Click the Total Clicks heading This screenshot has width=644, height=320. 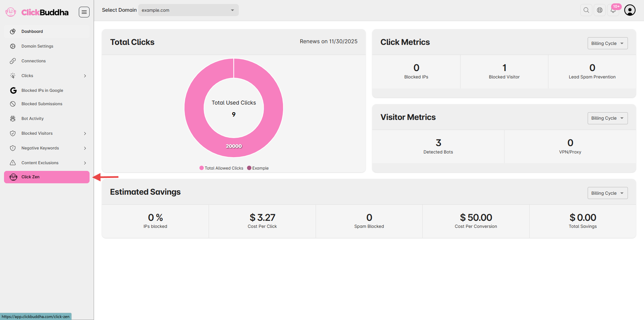coord(132,42)
